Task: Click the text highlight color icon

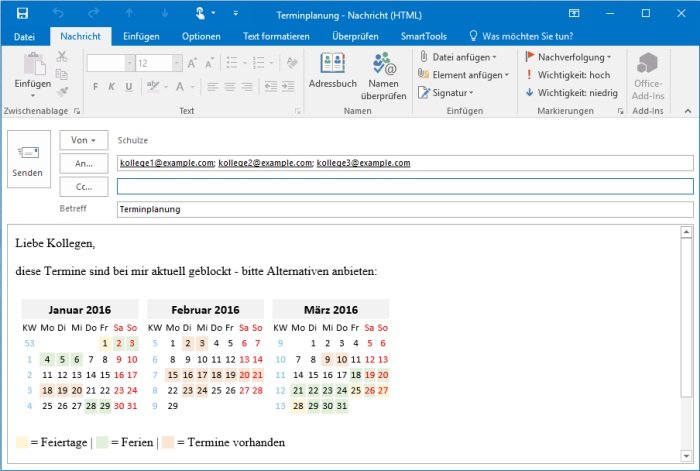Action: pos(153,86)
